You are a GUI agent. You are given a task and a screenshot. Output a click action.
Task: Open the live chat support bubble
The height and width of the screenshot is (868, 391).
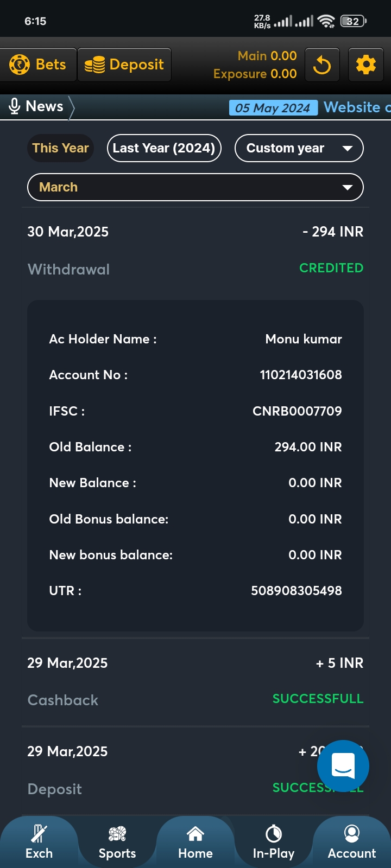coord(343,765)
